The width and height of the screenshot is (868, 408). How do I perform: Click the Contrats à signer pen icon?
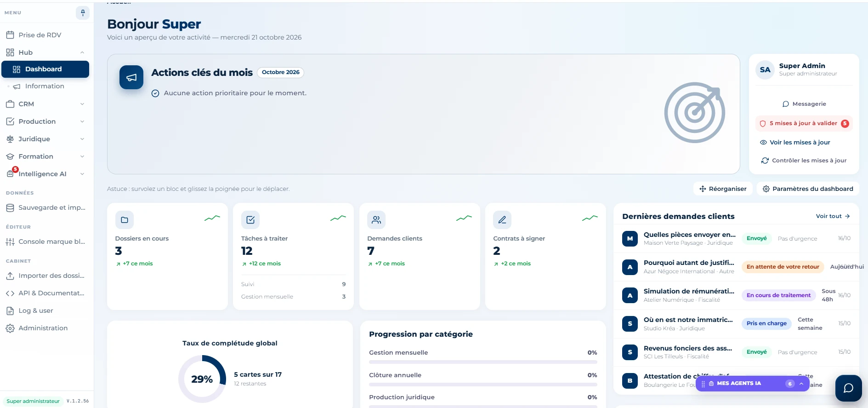(502, 220)
